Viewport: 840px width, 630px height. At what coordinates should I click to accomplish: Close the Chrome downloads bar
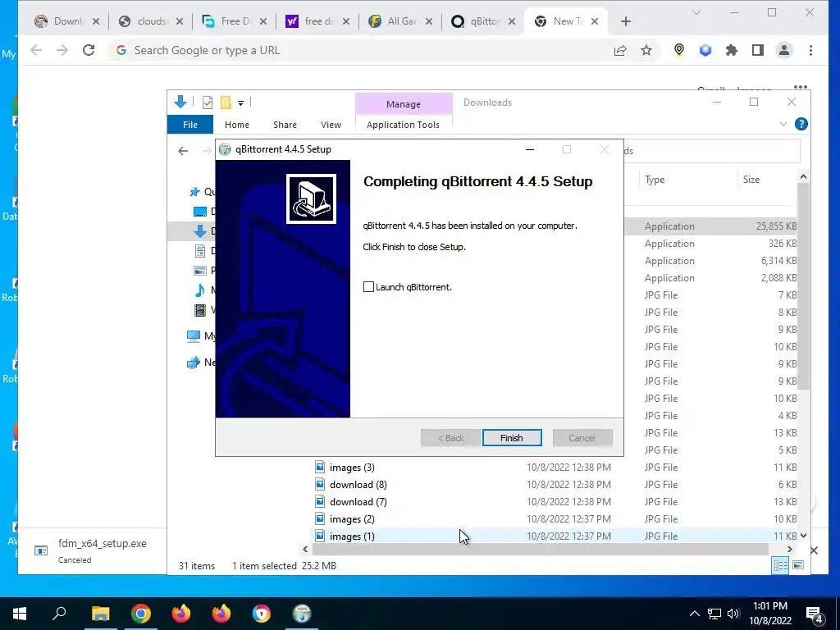(x=814, y=550)
